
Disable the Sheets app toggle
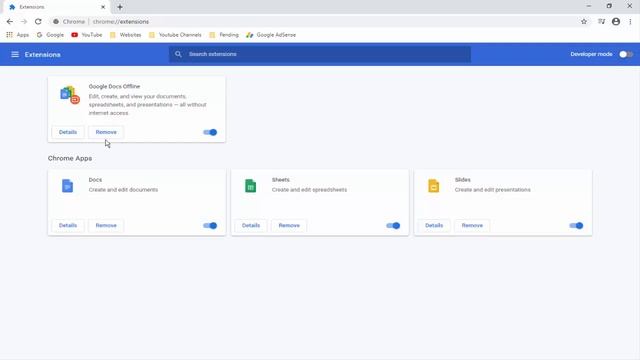tap(393, 226)
